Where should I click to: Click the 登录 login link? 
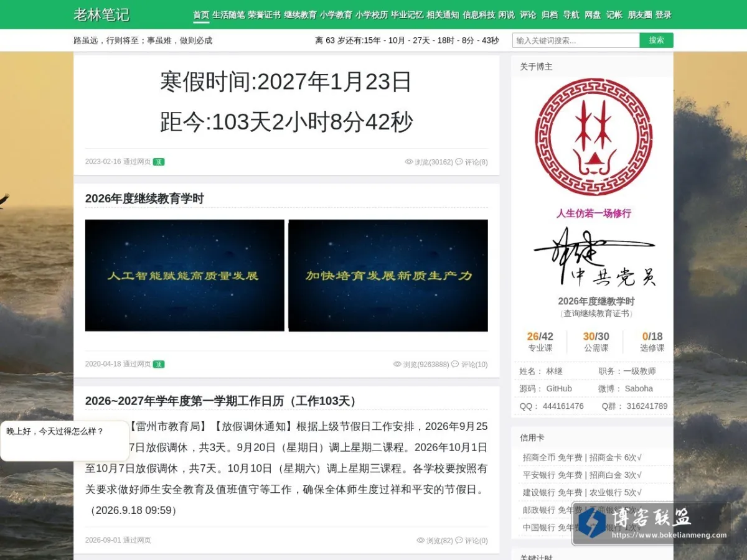664,15
